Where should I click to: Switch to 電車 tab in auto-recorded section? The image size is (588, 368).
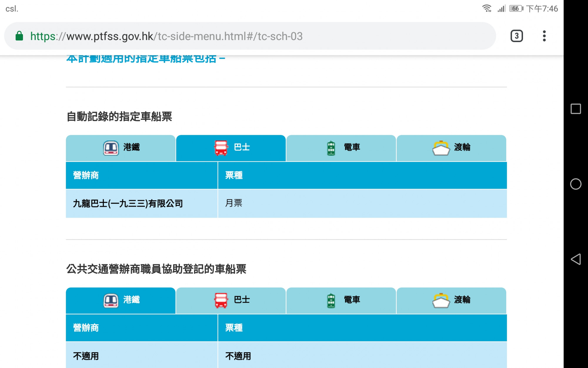(352, 147)
